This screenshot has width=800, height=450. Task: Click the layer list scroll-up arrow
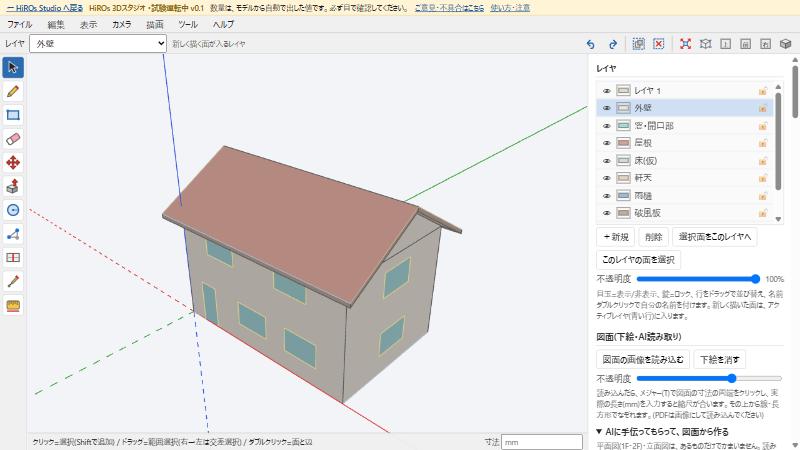click(x=778, y=87)
